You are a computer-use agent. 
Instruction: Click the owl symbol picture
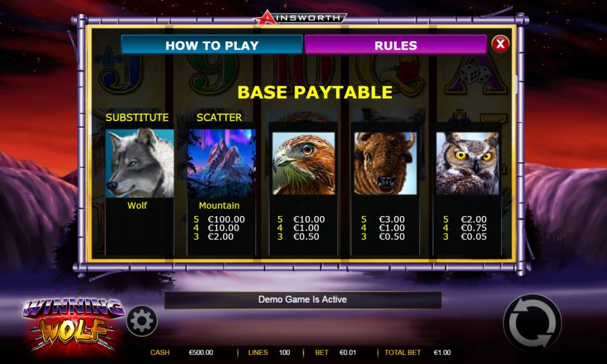coord(467,163)
